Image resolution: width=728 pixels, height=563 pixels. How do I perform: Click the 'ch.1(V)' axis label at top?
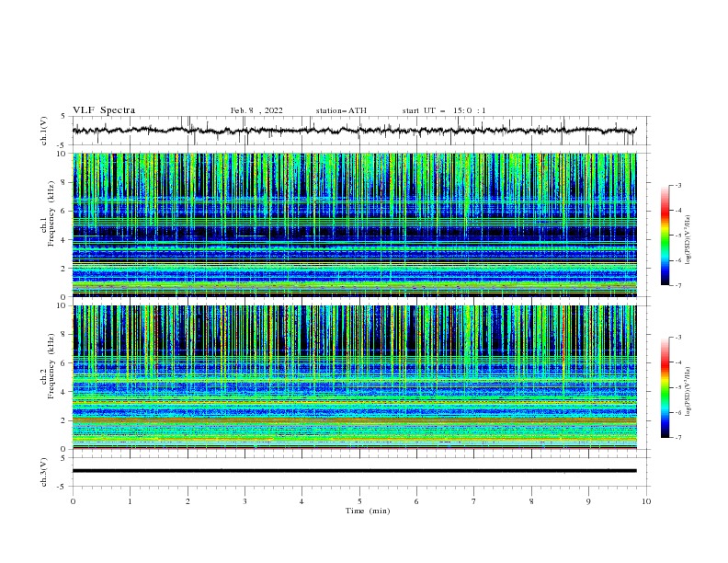(44, 131)
